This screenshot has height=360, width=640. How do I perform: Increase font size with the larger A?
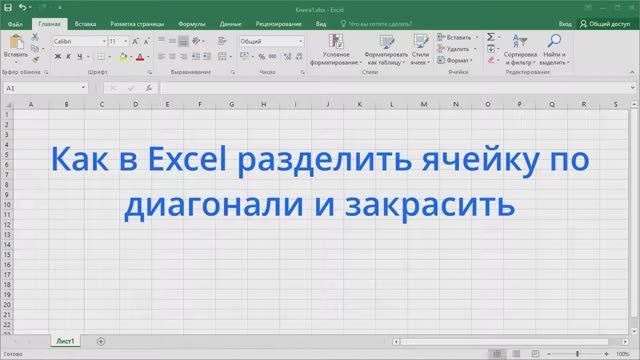[x=136, y=41]
